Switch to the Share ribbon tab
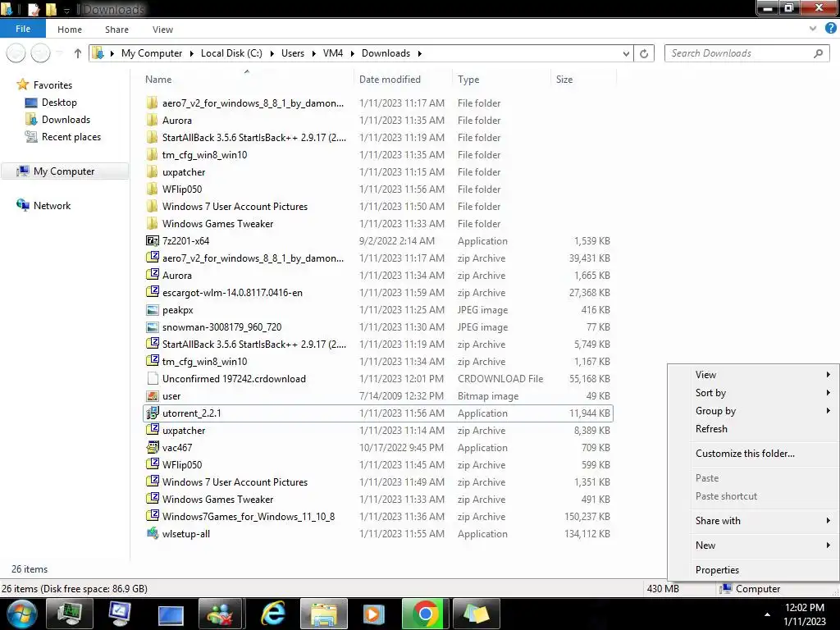840x630 pixels. pos(116,30)
